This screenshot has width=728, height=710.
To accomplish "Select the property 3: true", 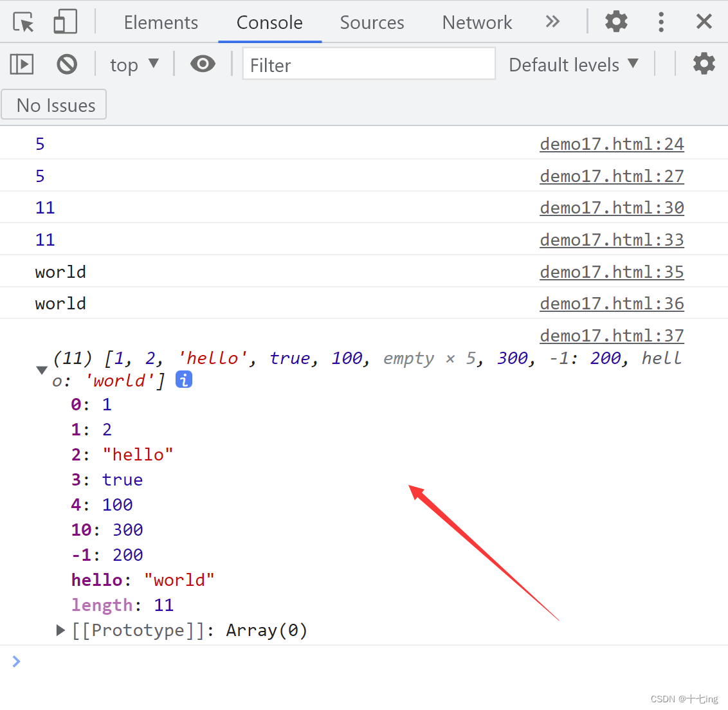I will (107, 480).
